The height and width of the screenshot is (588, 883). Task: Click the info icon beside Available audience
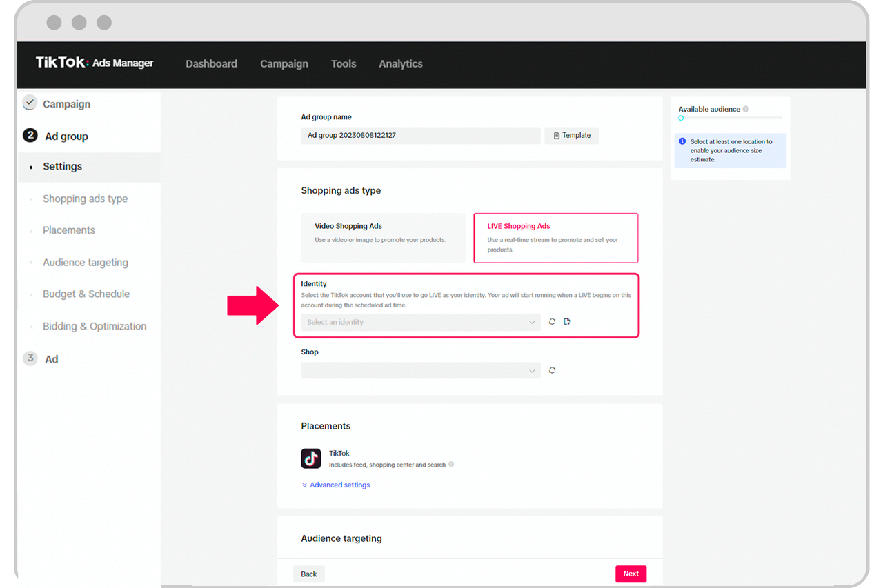pos(746,110)
